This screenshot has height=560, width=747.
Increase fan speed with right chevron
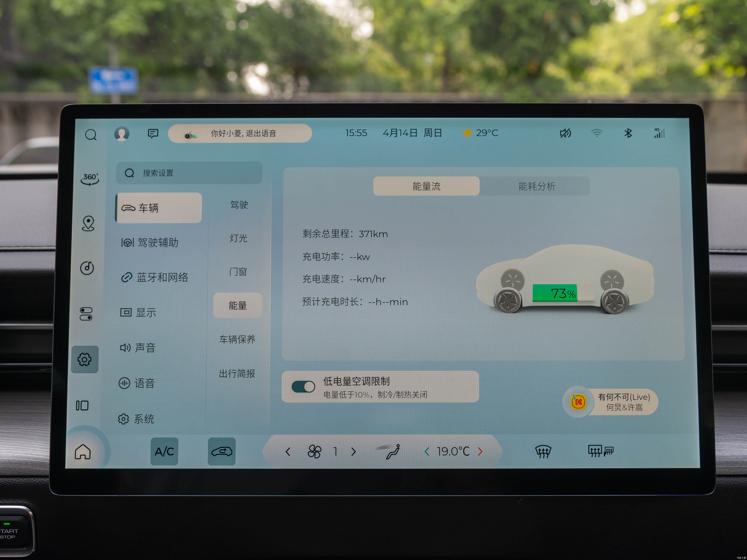pyautogui.click(x=354, y=452)
